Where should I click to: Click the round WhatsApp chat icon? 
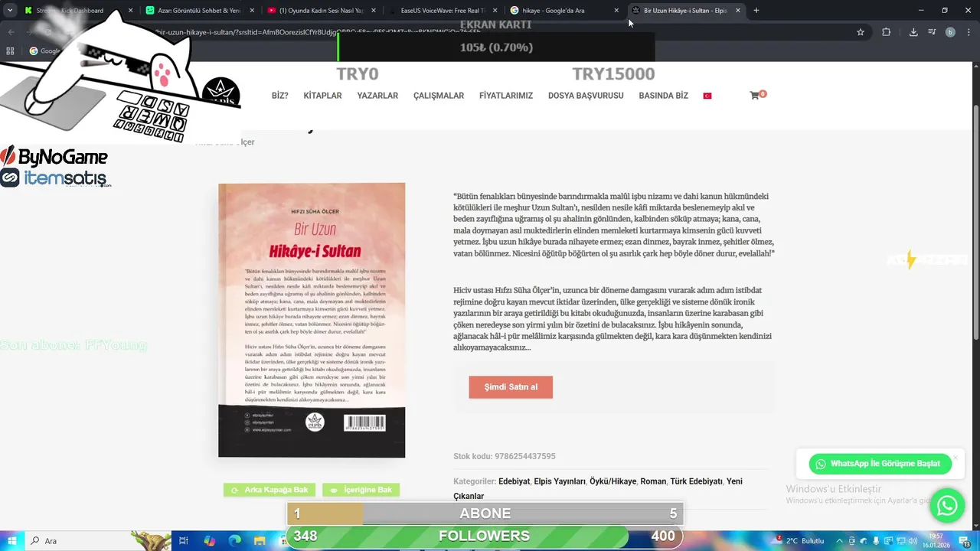pyautogui.click(x=947, y=506)
